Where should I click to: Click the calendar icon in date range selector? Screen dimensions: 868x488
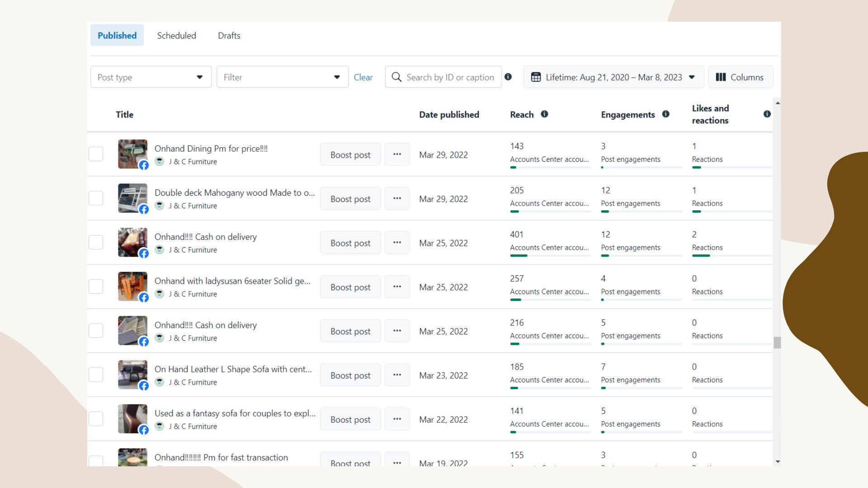536,77
